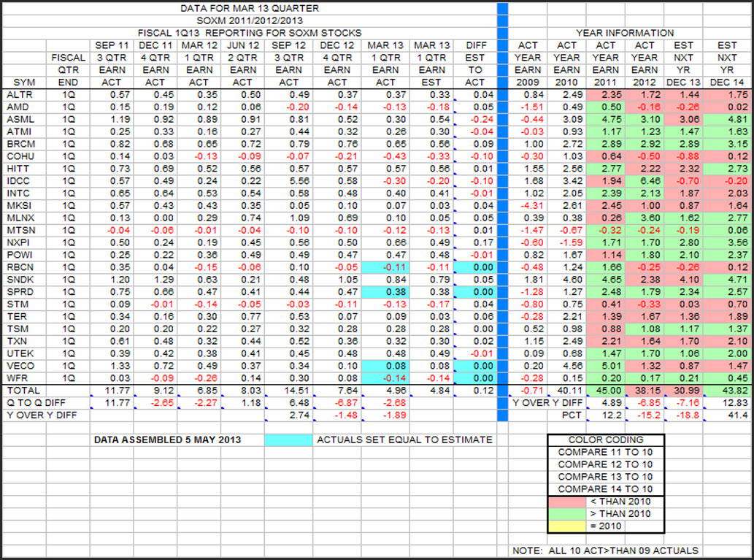Select the cyan-highlighted SPRD MAR 13 actual cell

click(385, 291)
